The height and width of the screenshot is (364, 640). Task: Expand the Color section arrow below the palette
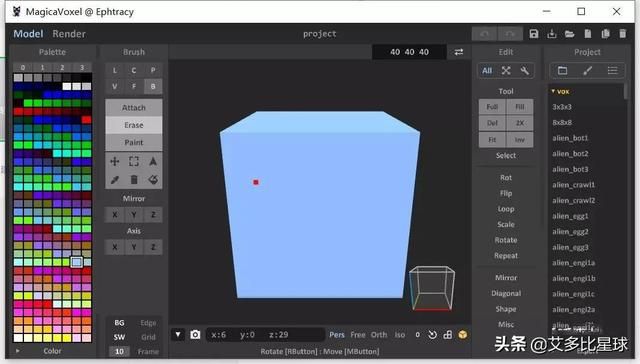tap(18, 351)
